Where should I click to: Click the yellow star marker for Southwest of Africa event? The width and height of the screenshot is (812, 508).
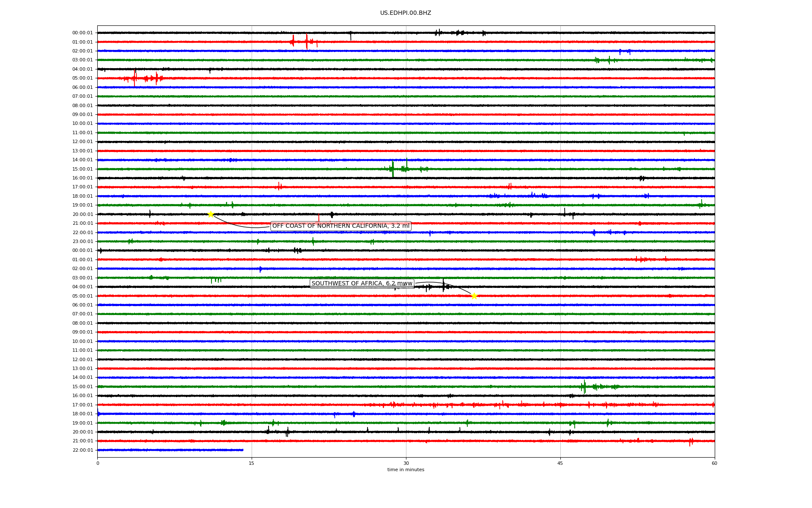point(474,296)
